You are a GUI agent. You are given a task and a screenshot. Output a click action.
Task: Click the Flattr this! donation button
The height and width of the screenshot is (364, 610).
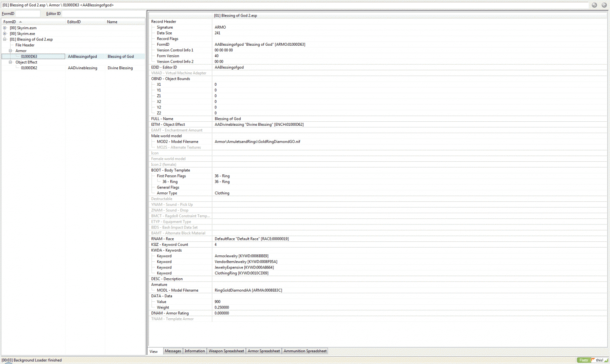tap(593, 360)
